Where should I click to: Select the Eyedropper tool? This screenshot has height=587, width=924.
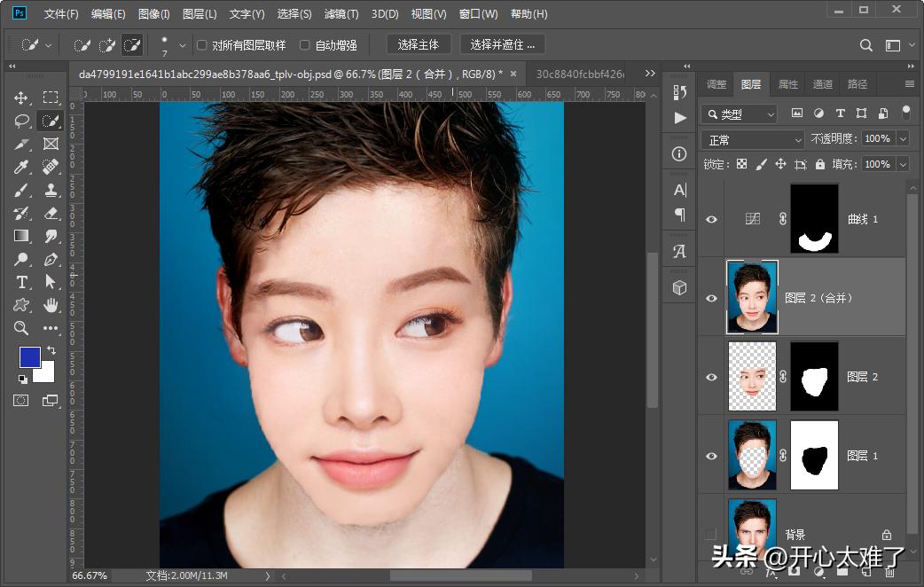[x=21, y=167]
